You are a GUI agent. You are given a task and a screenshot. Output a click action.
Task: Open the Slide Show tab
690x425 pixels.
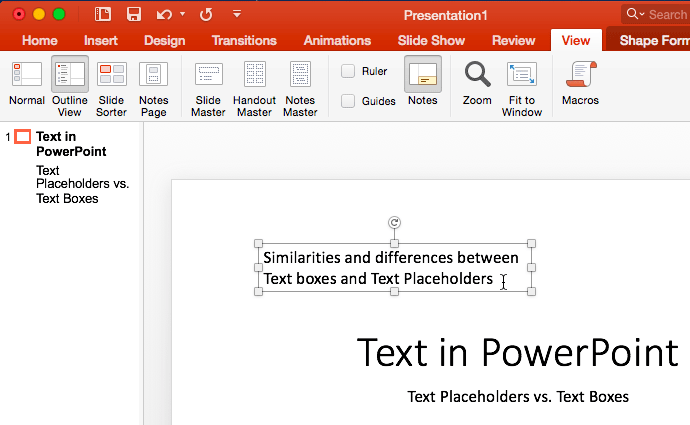pos(431,40)
